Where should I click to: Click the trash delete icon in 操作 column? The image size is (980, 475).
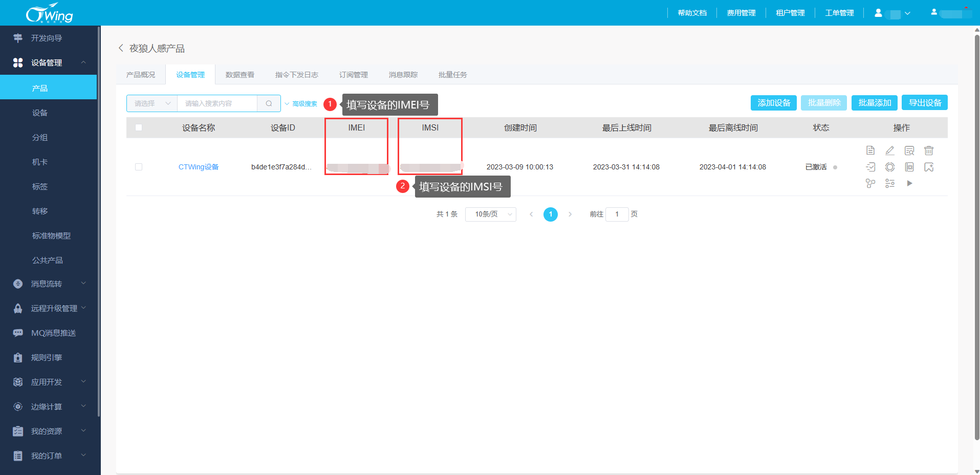coord(929,150)
